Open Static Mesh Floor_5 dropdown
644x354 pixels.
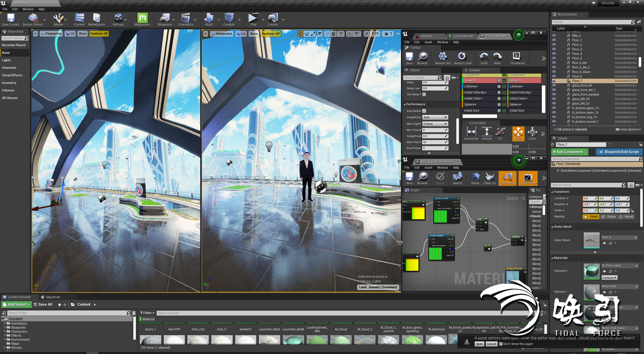619,238
